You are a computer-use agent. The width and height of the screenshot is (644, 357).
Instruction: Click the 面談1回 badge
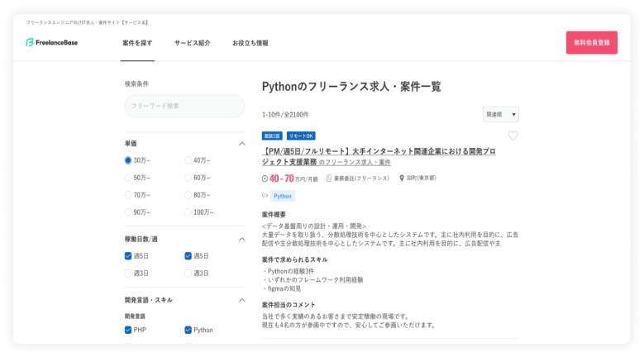tap(272, 136)
